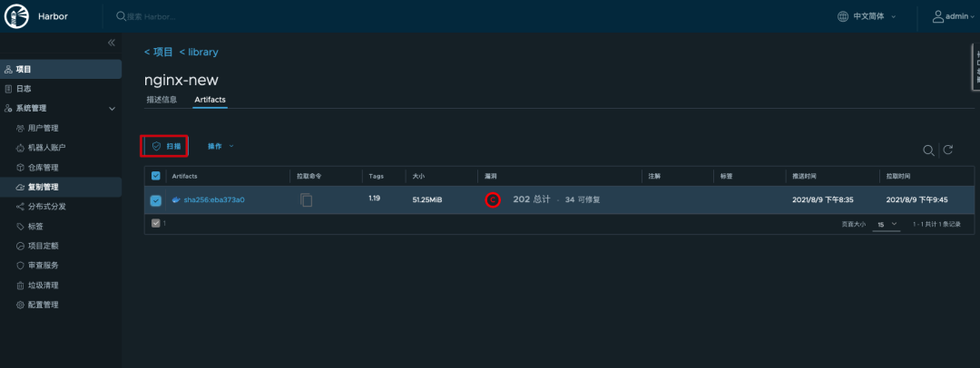Image resolution: width=980 pixels, height=368 pixels.
Task: Open the side panel tab at right edge
Action: click(x=975, y=67)
